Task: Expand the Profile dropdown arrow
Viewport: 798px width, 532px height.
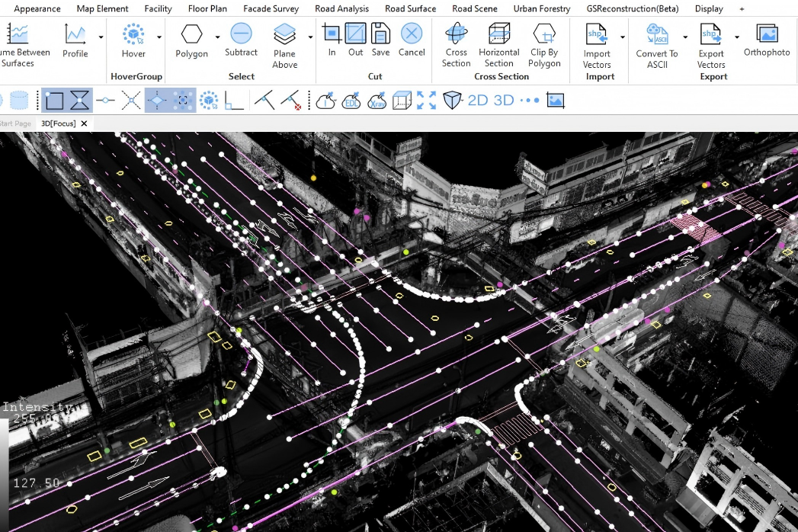Action: pyautogui.click(x=101, y=37)
